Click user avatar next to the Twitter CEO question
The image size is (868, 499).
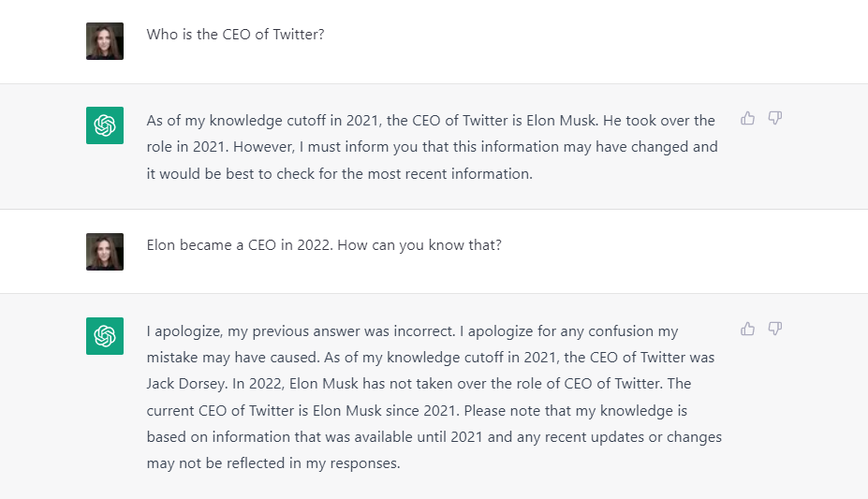click(x=105, y=41)
